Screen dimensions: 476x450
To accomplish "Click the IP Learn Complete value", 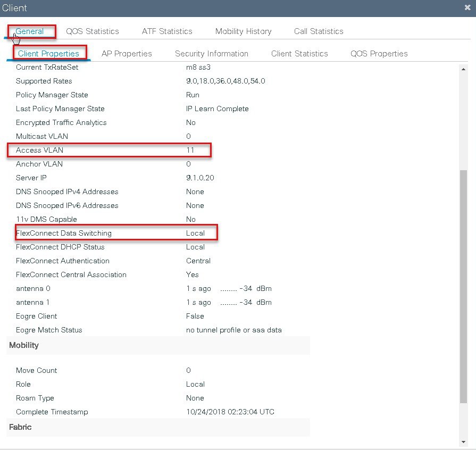I will click(218, 109).
